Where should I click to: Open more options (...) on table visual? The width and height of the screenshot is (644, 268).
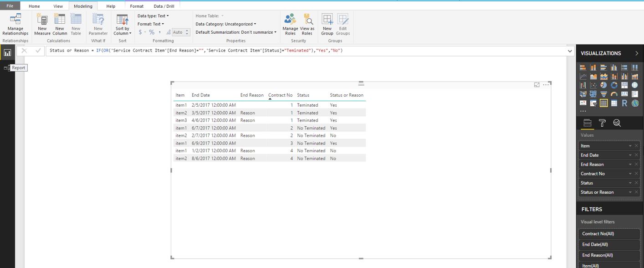point(546,85)
